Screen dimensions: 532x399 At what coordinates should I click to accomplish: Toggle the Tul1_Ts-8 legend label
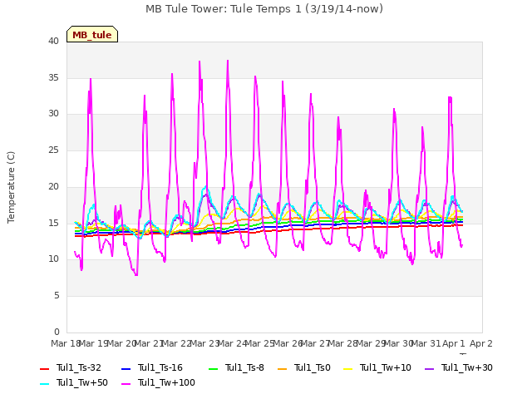tap(244, 367)
